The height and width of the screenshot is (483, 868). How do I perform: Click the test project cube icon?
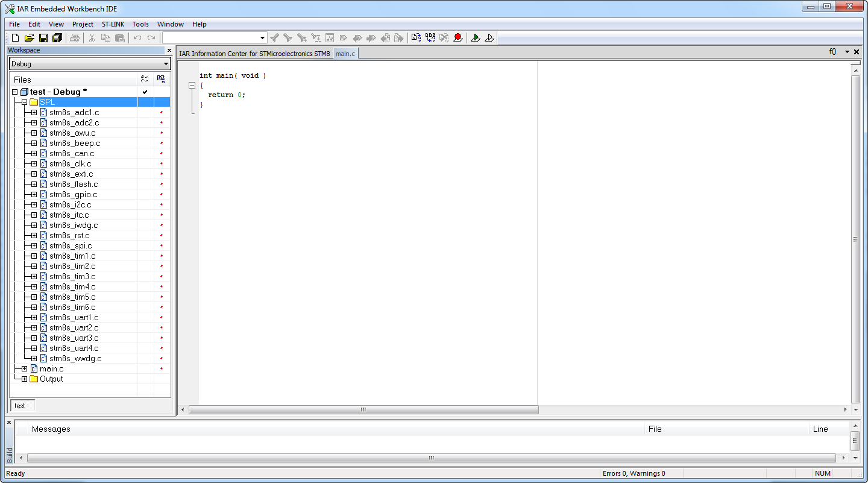click(x=24, y=92)
